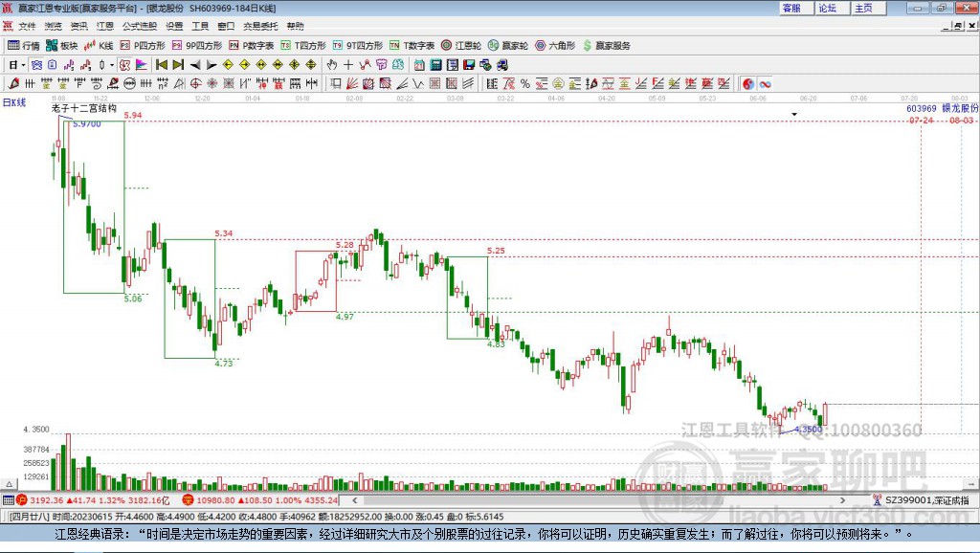Screen dimensions: 980x553
Task: Toggle the color flag volume display icon
Action: (142, 65)
